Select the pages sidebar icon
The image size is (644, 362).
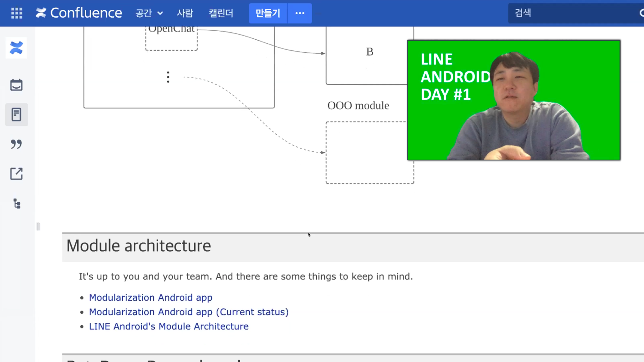click(x=16, y=114)
